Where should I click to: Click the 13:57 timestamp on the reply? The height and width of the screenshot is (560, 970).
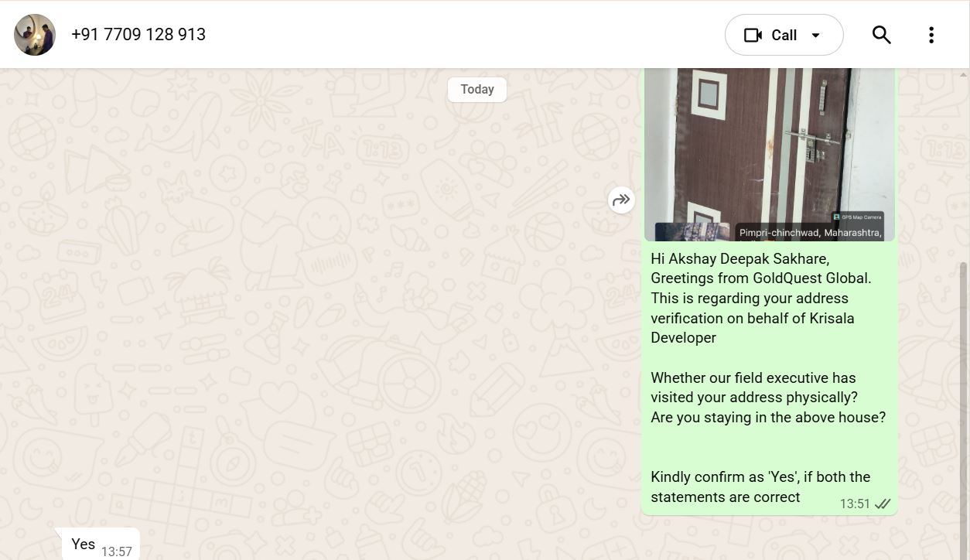click(116, 551)
